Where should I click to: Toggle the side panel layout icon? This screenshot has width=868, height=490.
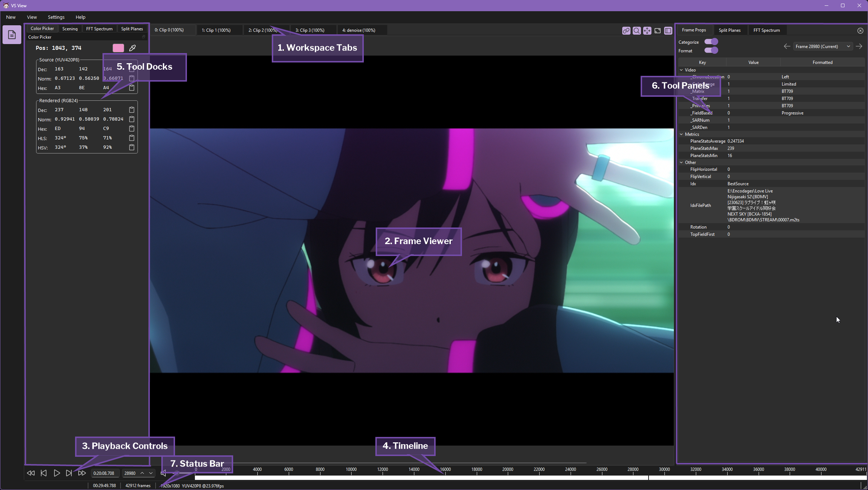(668, 31)
